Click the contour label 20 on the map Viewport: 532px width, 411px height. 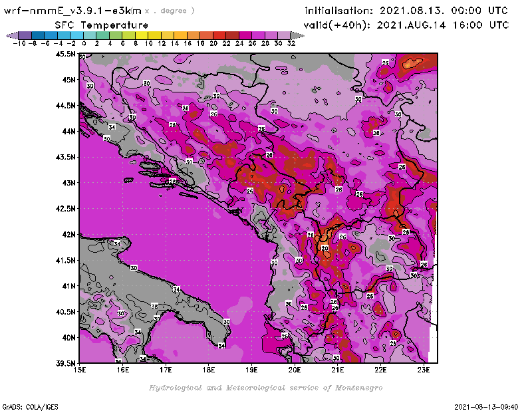325,248
